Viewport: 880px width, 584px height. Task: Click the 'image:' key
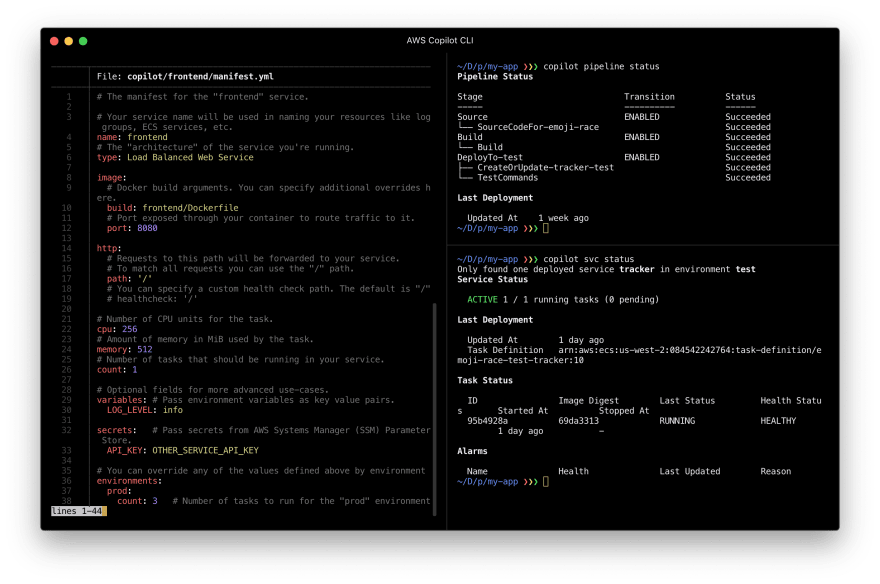[112, 177]
